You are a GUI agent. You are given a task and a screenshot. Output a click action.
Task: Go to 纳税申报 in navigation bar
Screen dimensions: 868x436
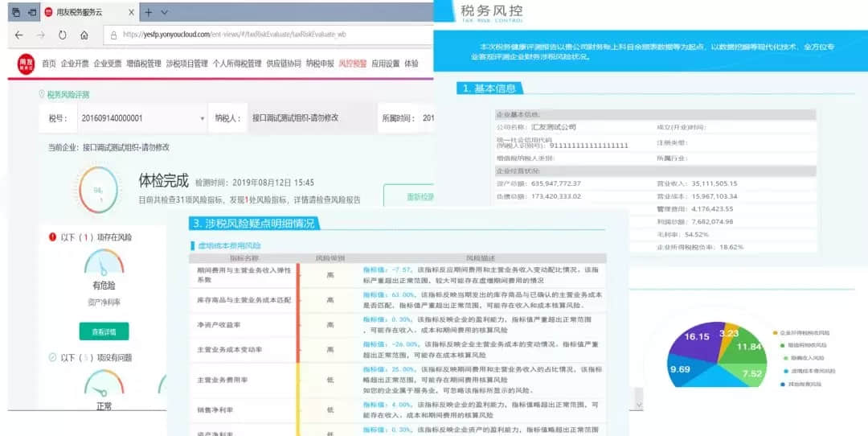[x=320, y=64]
